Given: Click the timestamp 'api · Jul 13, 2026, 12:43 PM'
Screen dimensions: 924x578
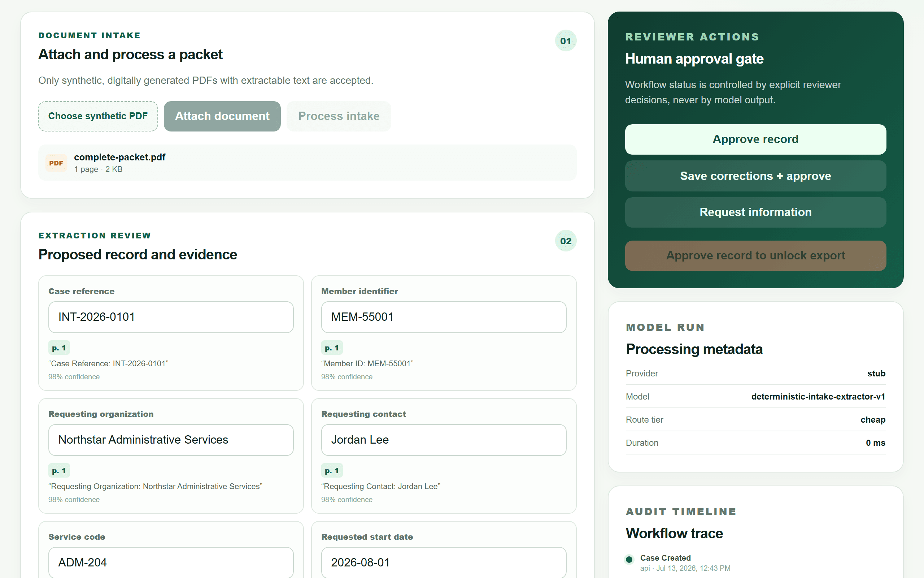Looking at the screenshot, I should coord(685,568).
